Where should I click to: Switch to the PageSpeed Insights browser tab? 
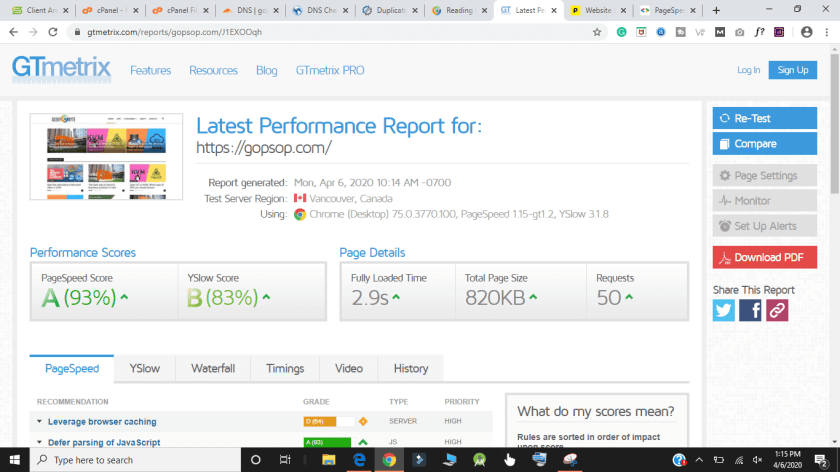click(668, 10)
